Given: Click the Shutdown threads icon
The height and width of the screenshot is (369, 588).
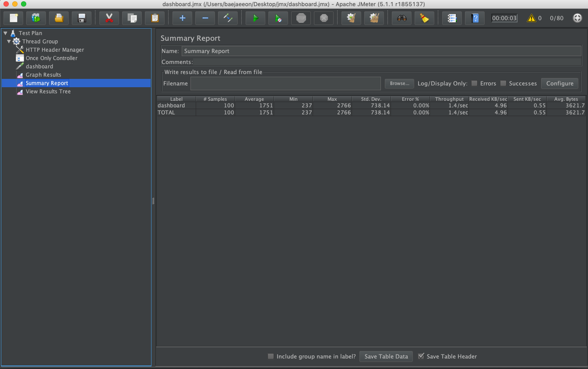Looking at the screenshot, I should [x=324, y=18].
